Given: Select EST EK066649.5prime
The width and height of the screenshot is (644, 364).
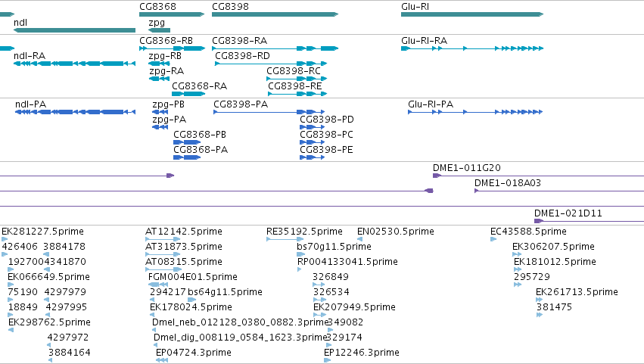Looking at the screenshot, I should click(48, 277).
